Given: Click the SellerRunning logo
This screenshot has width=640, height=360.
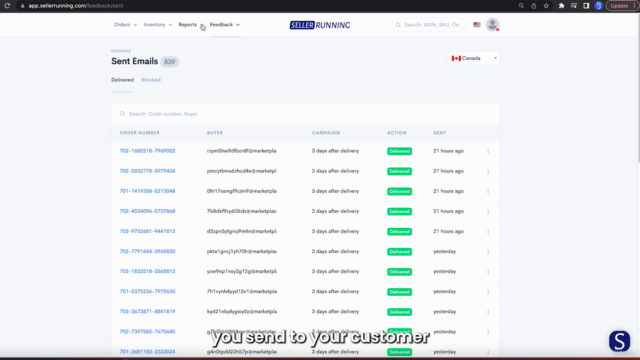Looking at the screenshot, I should click(x=320, y=25).
